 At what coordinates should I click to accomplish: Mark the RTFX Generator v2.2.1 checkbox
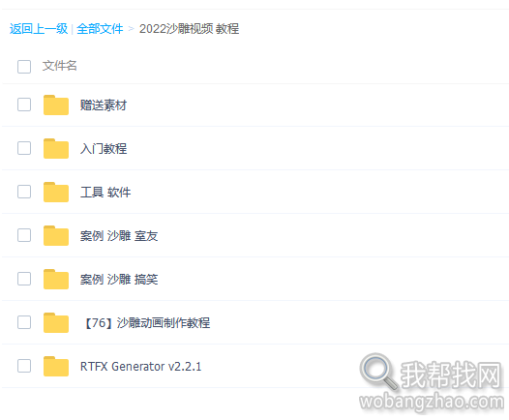click(24, 366)
